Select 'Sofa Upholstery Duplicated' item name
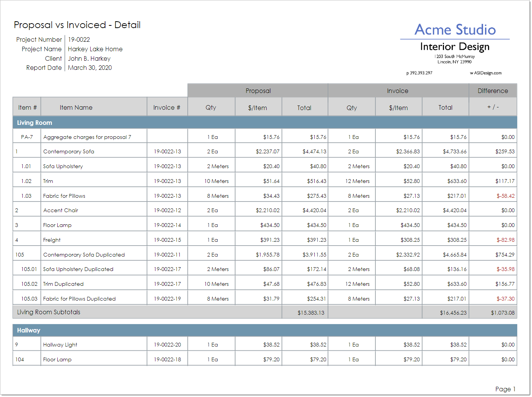The height and width of the screenshot is (397, 532). [x=78, y=269]
